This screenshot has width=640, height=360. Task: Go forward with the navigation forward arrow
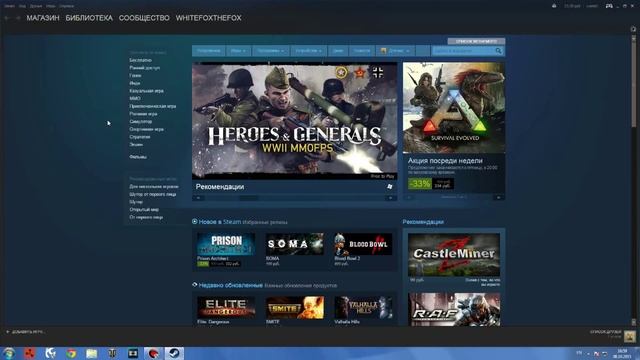[18, 18]
